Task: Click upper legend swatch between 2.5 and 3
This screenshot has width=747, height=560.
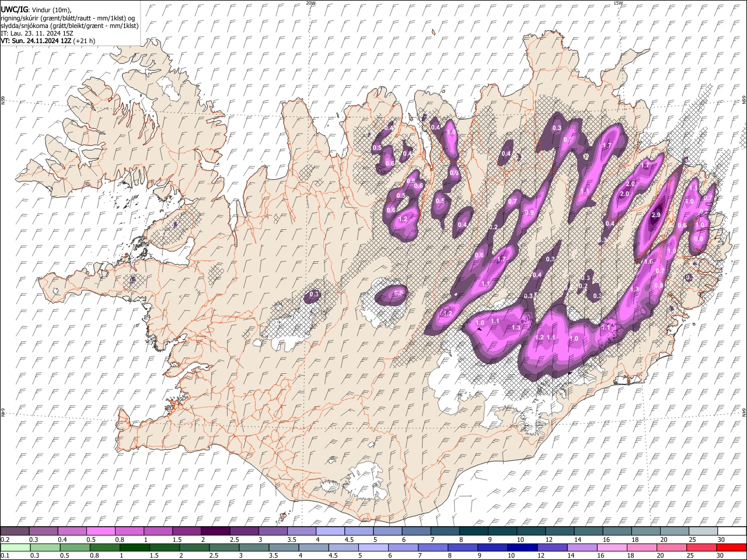Action: click(x=244, y=531)
